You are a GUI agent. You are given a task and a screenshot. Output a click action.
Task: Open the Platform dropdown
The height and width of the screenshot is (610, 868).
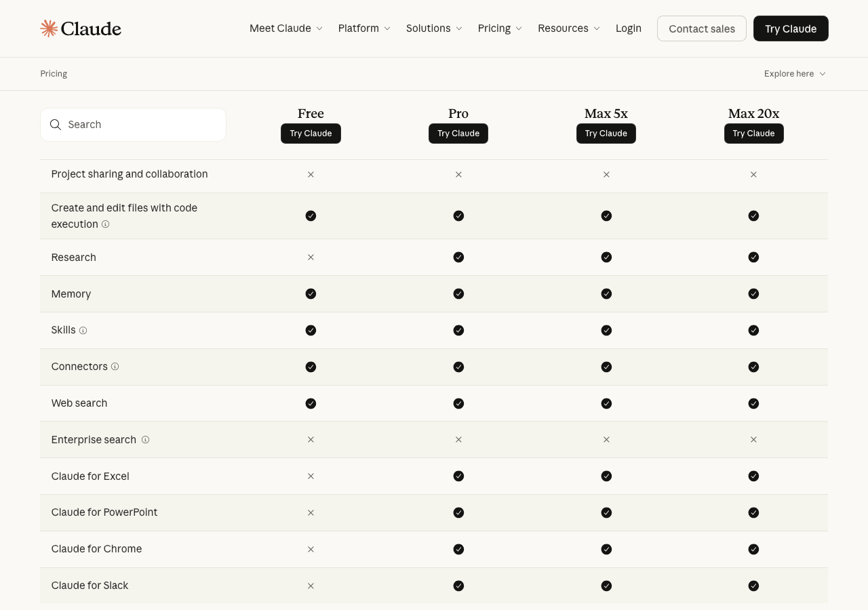(x=364, y=28)
